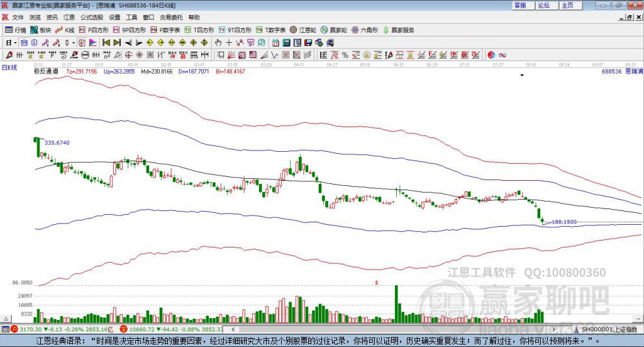Expand the 日 period dropdown

coord(15,43)
